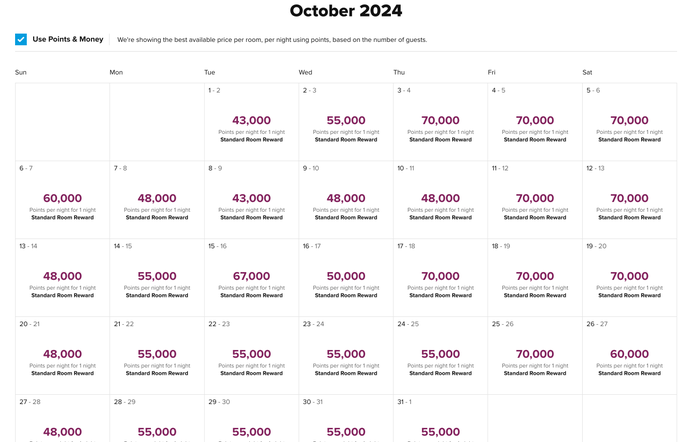
Task: Select the October 19 - 20 Saturday cell
Action: [629, 278]
